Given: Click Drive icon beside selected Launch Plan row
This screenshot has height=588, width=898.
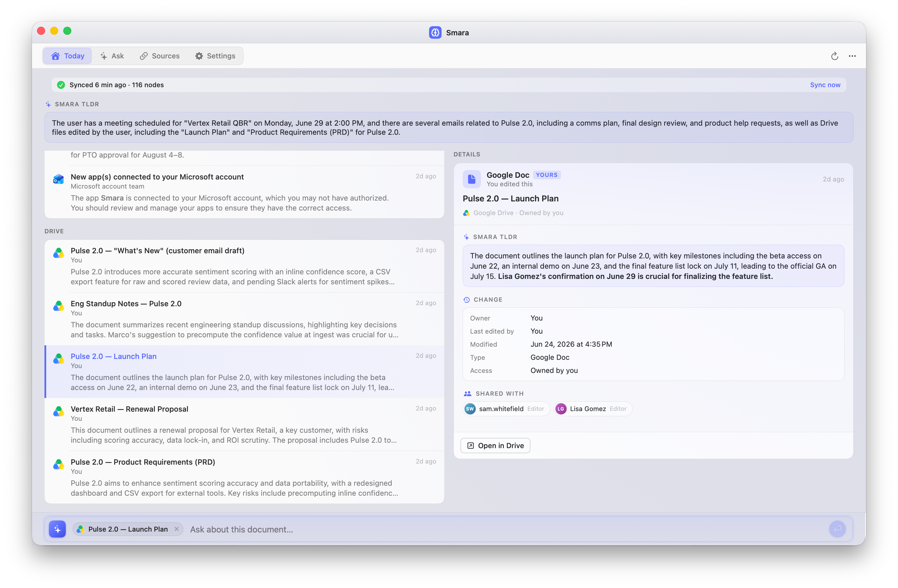Looking at the screenshot, I should click(58, 359).
